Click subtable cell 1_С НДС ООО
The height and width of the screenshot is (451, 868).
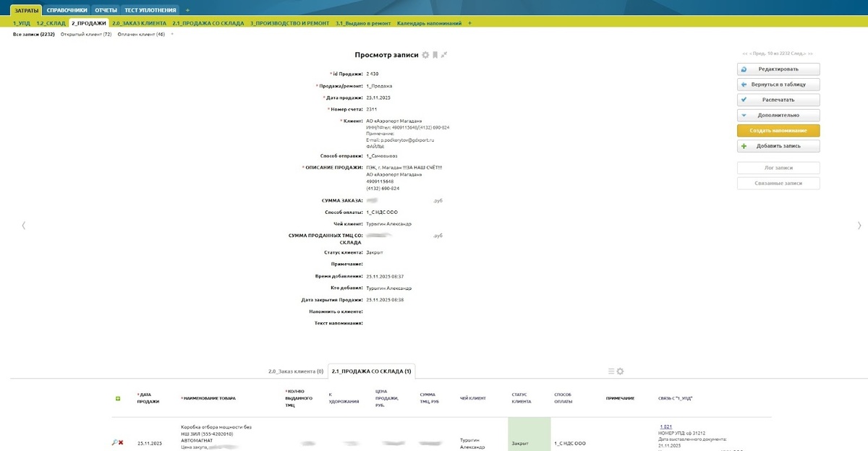570,442
